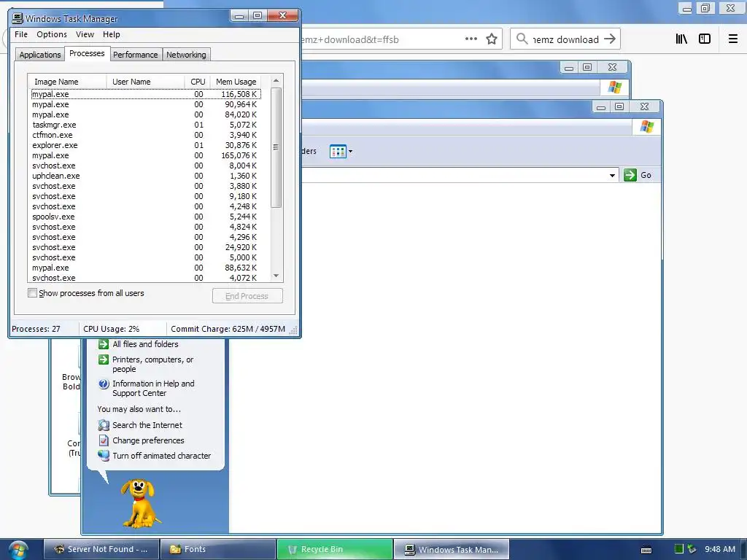Switch to the Networking tab
The width and height of the screenshot is (747, 560).
[186, 55]
